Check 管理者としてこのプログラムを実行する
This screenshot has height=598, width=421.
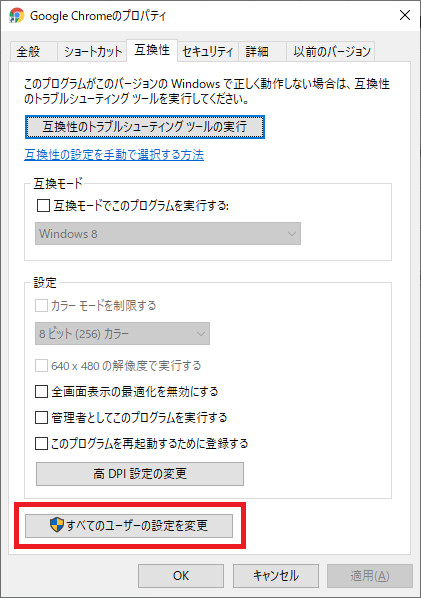(42, 418)
